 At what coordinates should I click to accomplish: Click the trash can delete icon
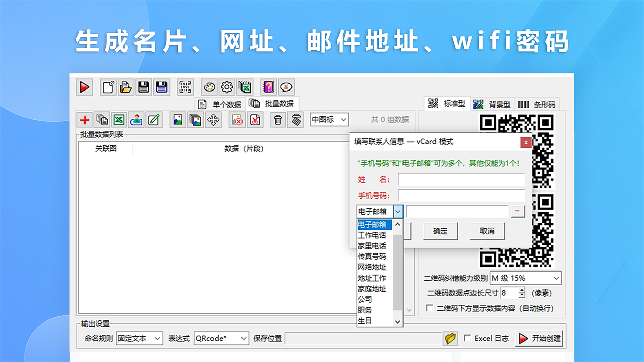(x=278, y=120)
